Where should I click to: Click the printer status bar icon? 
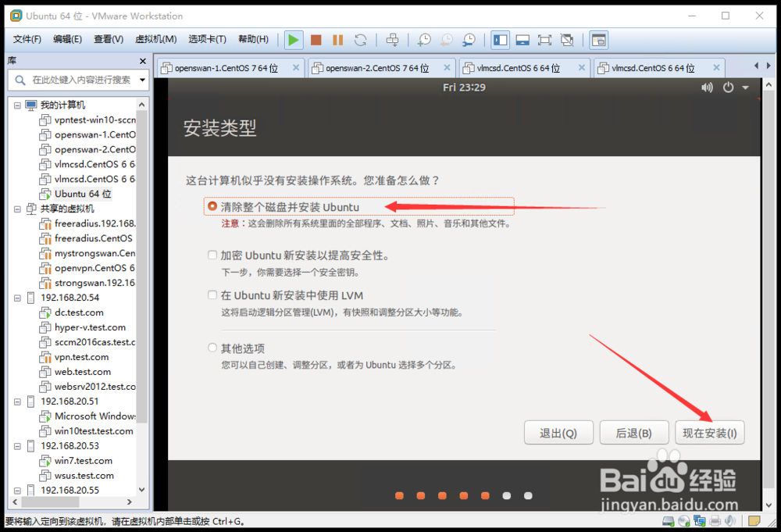click(x=715, y=521)
